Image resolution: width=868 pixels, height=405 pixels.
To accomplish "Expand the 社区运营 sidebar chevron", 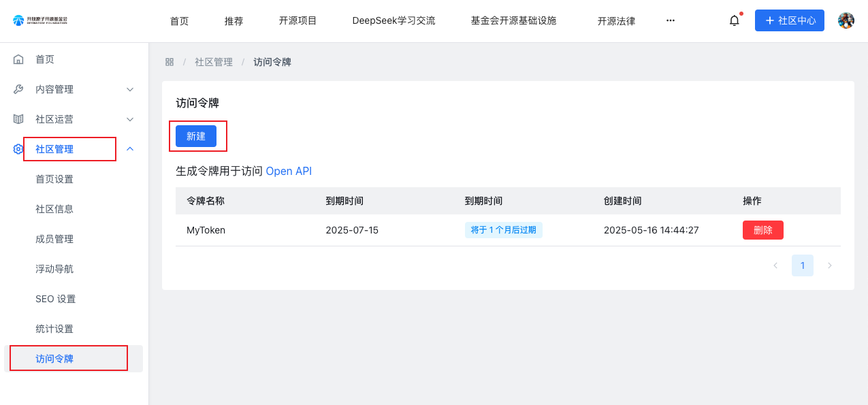I will [x=130, y=119].
